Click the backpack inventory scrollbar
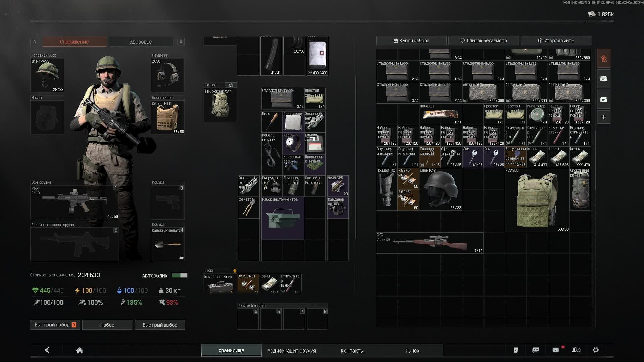This screenshot has width=644, height=362. point(356,158)
